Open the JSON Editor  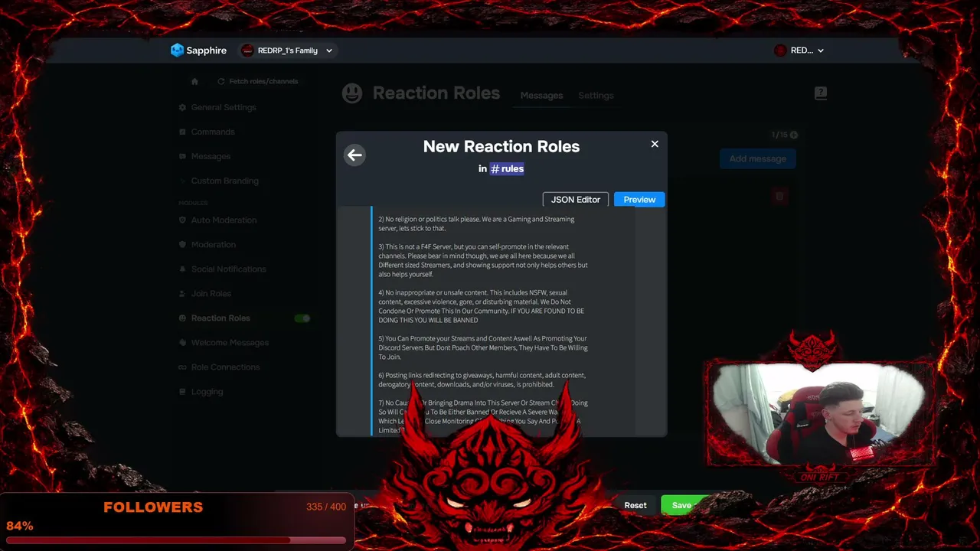[x=576, y=200]
